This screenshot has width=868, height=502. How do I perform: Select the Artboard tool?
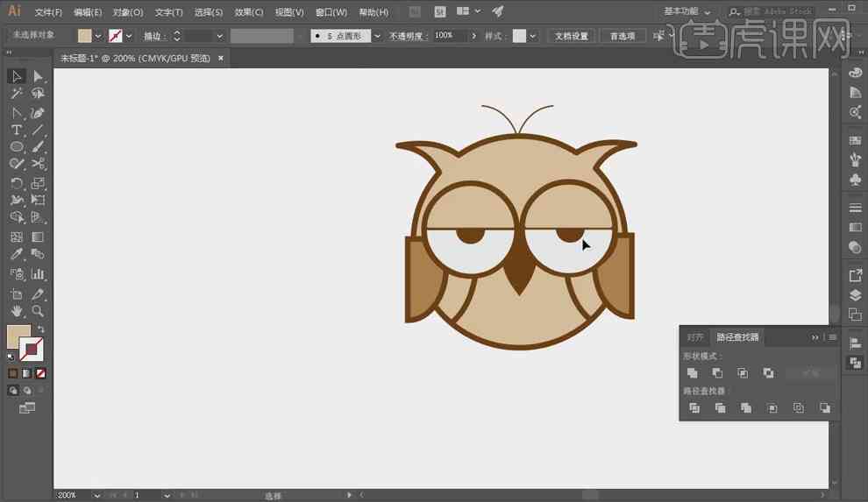click(x=17, y=294)
